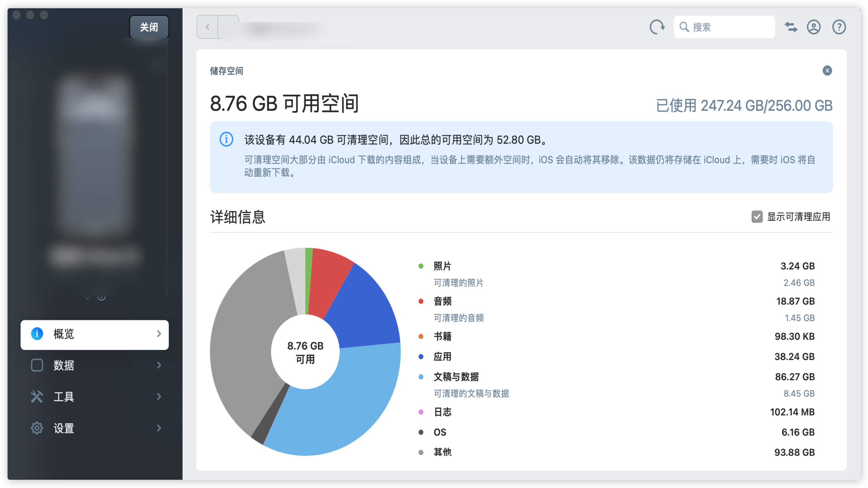This screenshot has height=488, width=868.
Task: Click the transfer arrows icon
Action: click(x=791, y=27)
